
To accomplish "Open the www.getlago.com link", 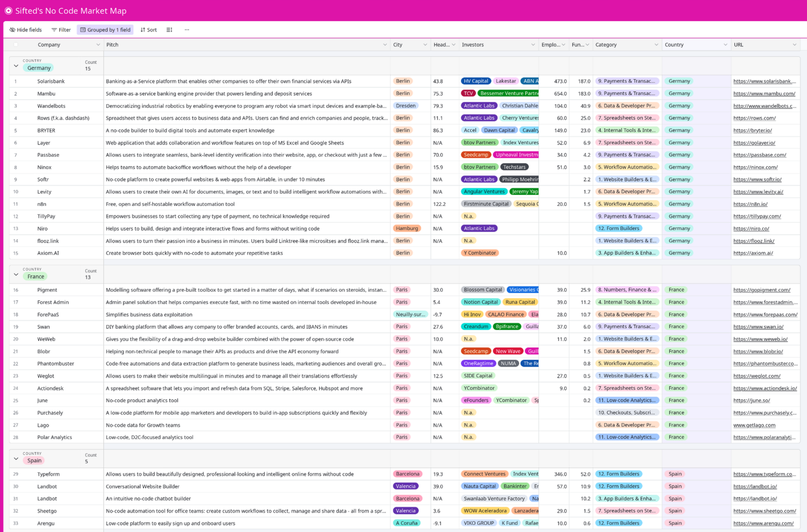I will 754,425.
